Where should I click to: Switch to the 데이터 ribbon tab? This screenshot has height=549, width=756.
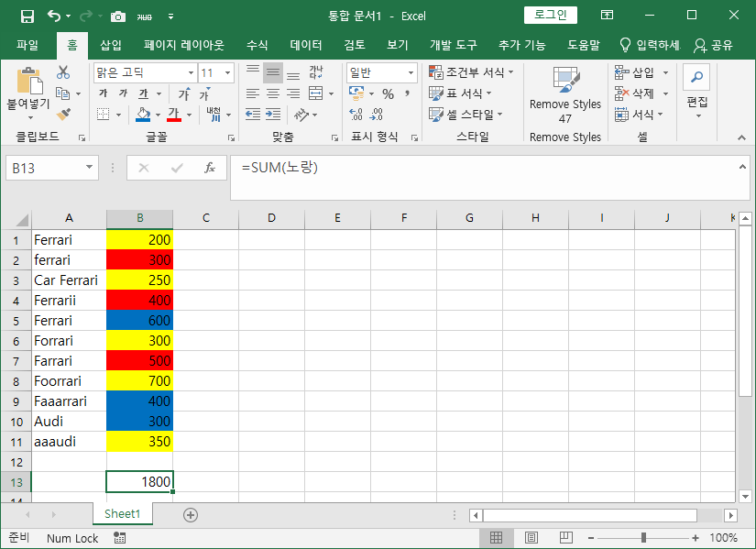(306, 45)
